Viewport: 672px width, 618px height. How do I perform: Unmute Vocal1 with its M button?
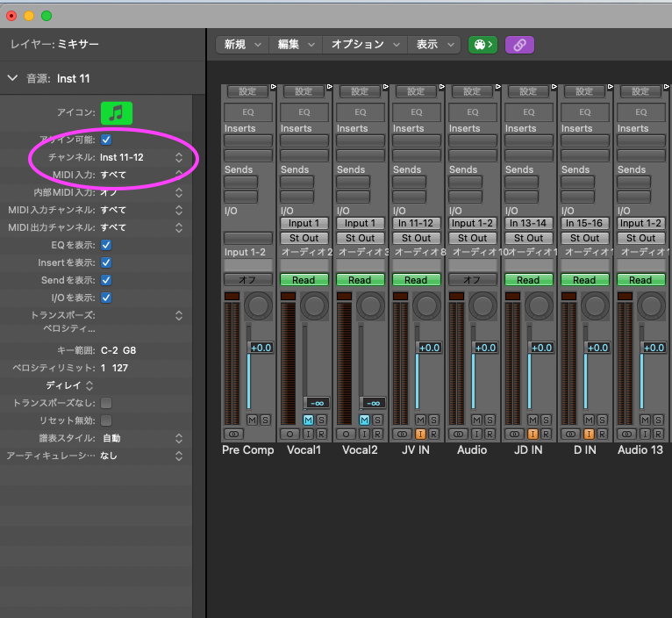coord(308,420)
